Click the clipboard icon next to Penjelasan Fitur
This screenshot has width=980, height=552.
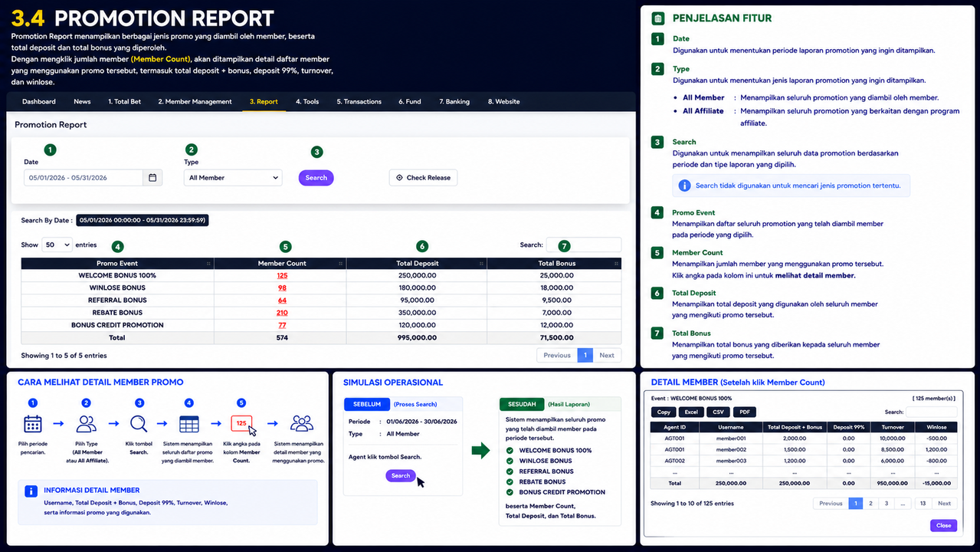click(657, 18)
